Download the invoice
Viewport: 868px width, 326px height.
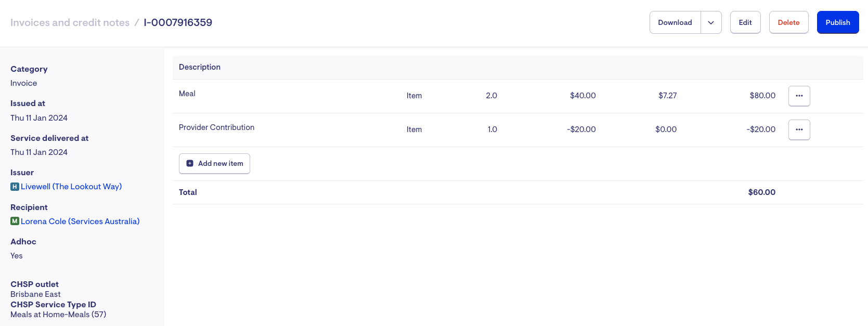[675, 22]
